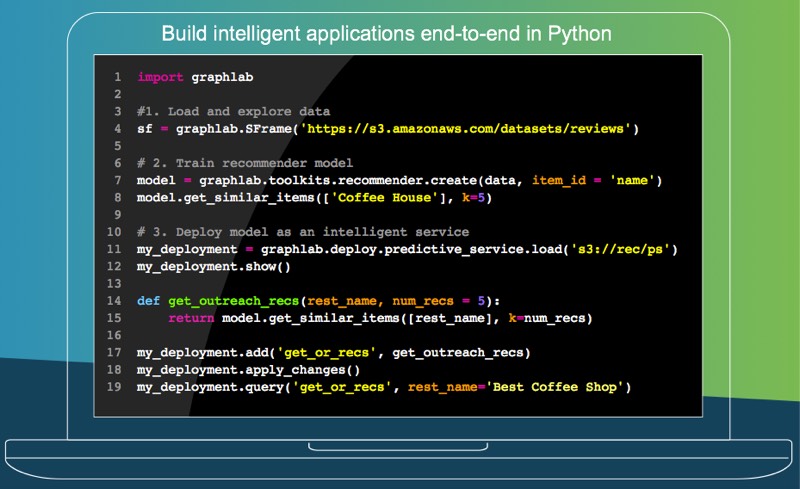Click the '# 3. Deploy model' comment line
800x489 pixels.
tap(302, 232)
